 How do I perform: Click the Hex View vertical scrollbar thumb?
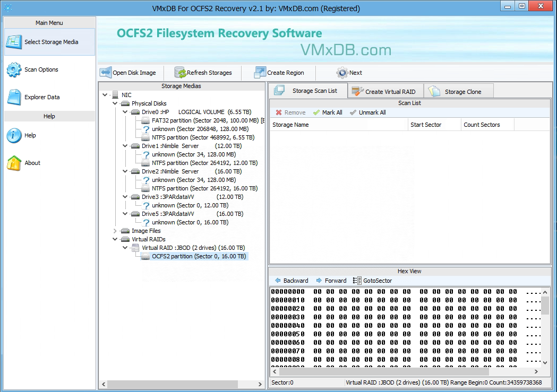545,305
